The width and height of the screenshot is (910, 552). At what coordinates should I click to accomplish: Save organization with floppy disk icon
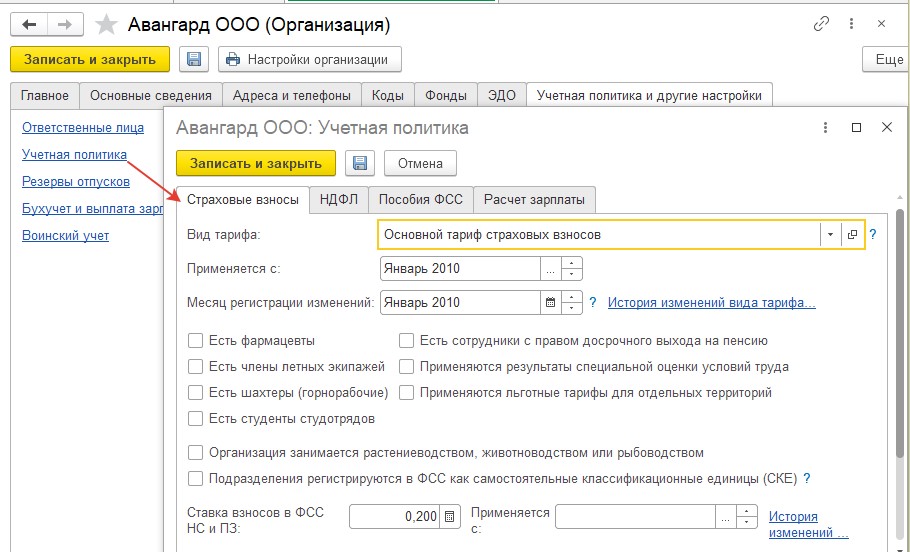pyautogui.click(x=194, y=59)
